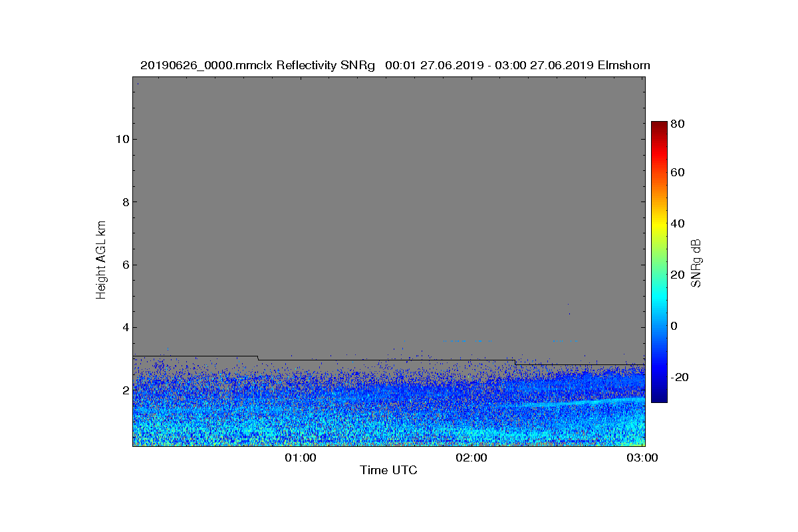Click the height tick label 4
This screenshot has height=532, width=798.
(124, 327)
